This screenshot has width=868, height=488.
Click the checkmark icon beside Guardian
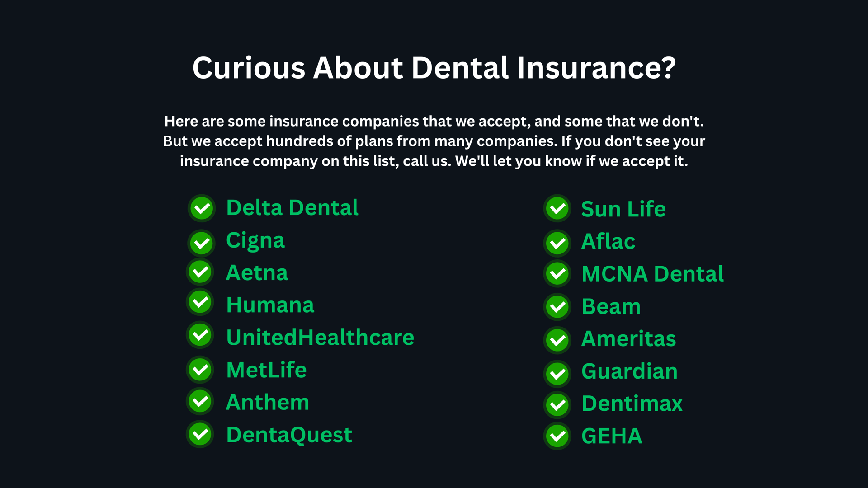point(557,374)
